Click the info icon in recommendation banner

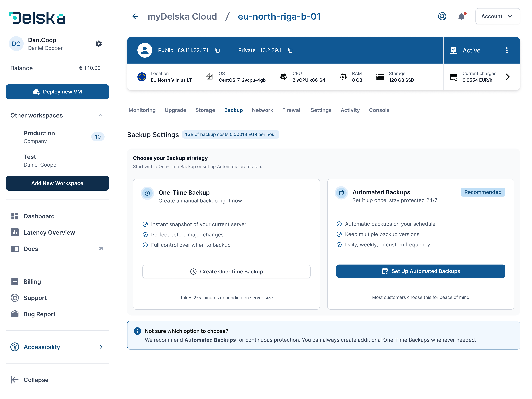coord(137,331)
